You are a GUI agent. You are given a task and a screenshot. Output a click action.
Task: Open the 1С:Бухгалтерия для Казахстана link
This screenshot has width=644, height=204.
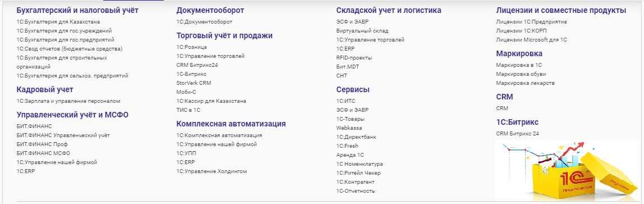[x=58, y=22]
